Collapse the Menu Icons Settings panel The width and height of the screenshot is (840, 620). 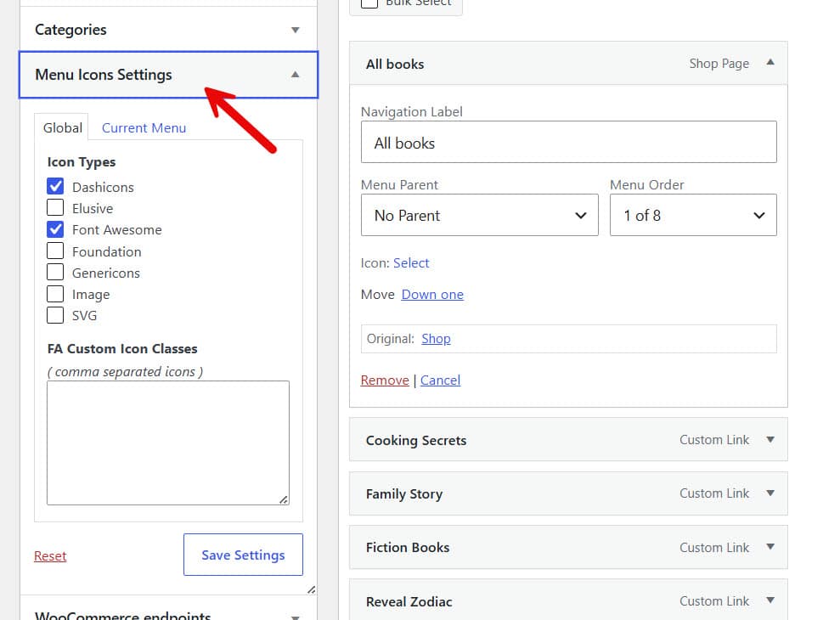(295, 75)
